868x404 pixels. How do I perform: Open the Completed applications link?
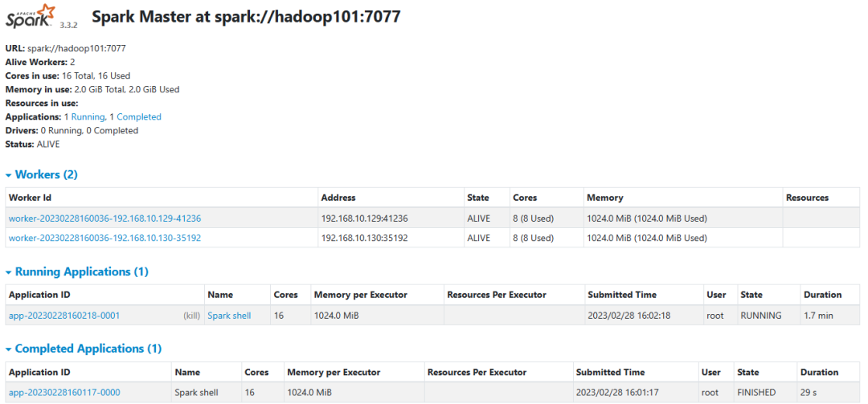(x=139, y=116)
